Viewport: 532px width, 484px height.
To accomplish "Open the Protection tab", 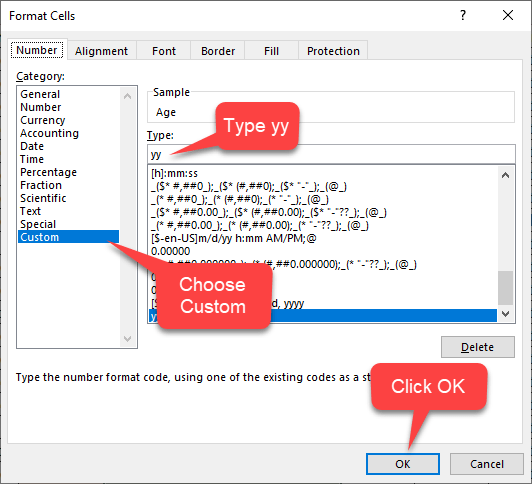I will [x=333, y=51].
